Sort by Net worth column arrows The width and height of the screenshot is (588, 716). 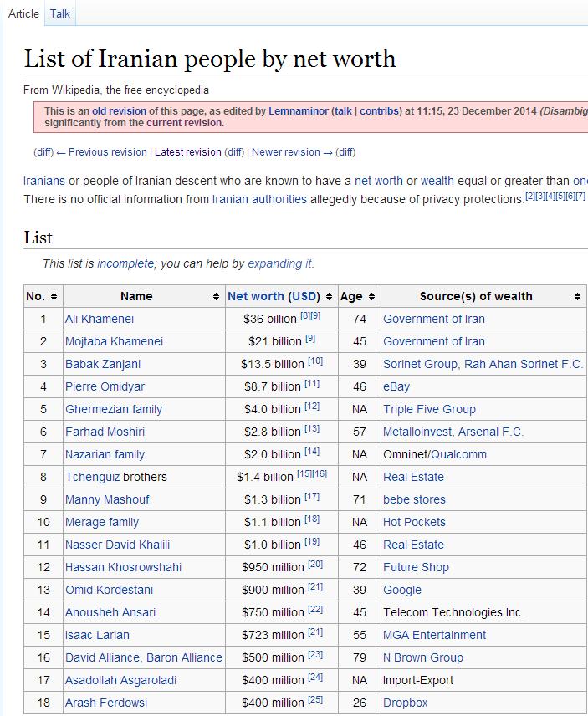(x=329, y=297)
